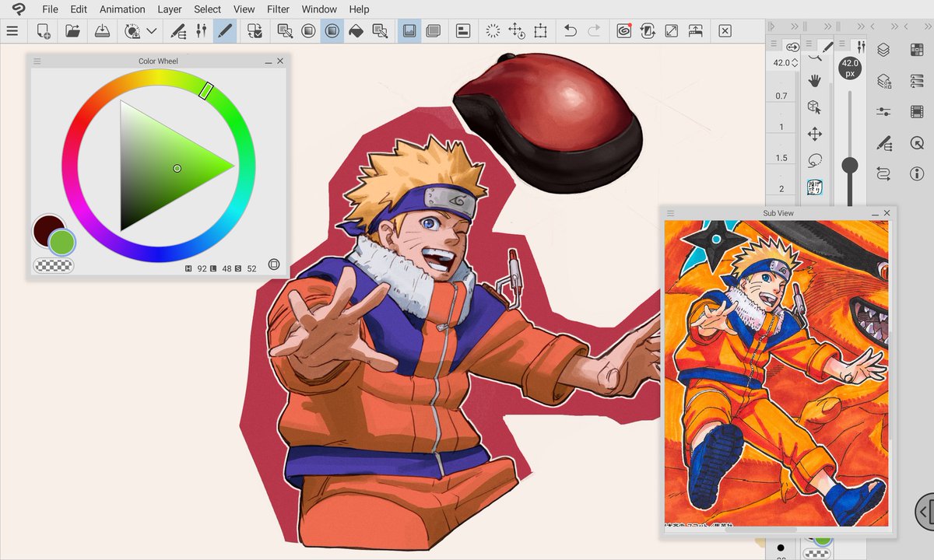Click the brush size slider handle
The height and width of the screenshot is (560, 934).
point(850,165)
